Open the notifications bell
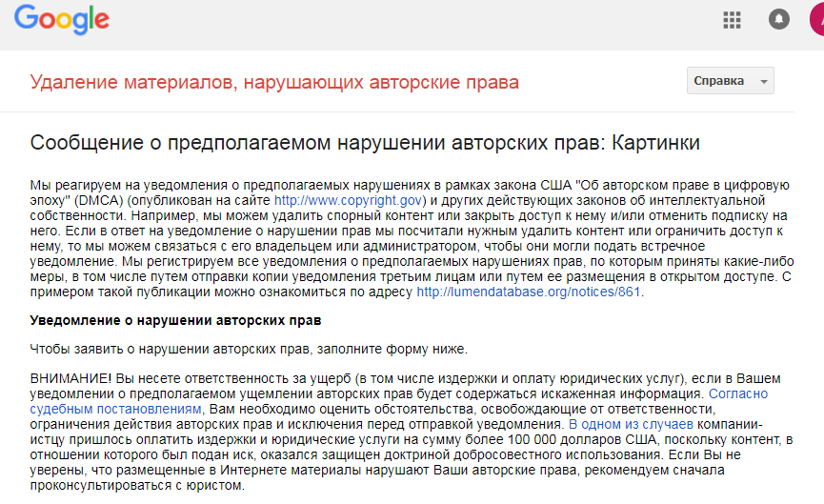 coord(779,19)
